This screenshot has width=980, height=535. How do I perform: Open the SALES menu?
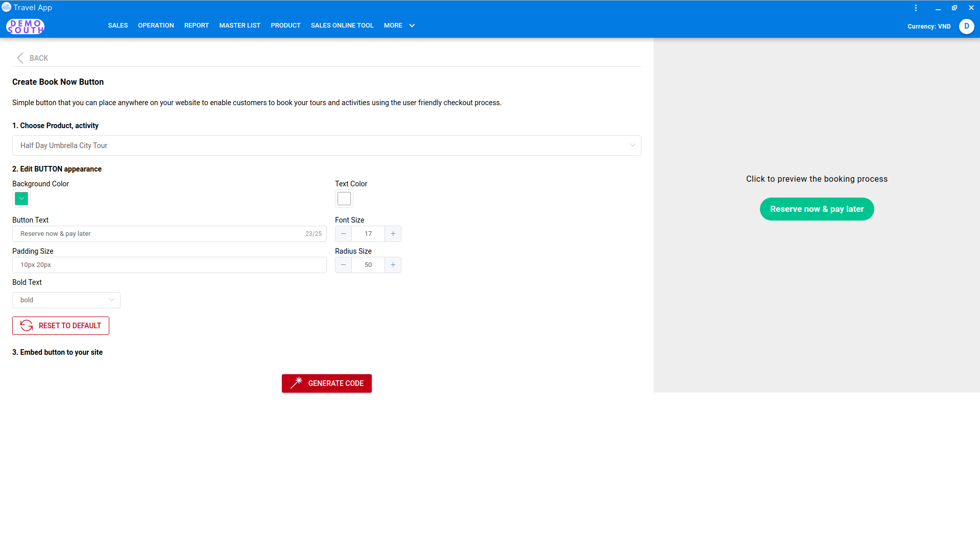click(x=117, y=25)
